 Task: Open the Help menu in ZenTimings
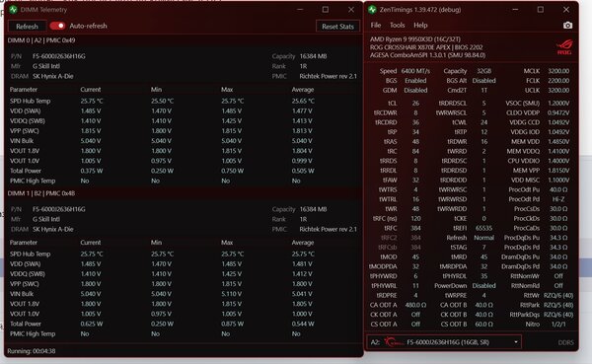pos(420,26)
